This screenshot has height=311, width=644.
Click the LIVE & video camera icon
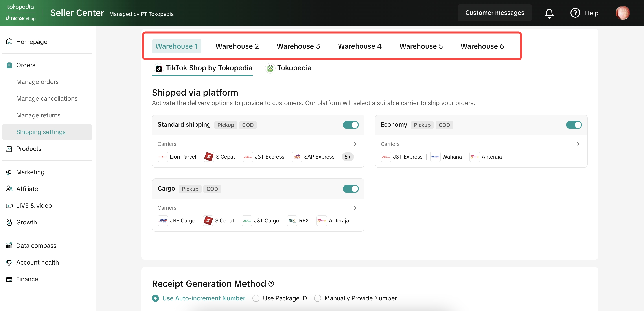9,206
